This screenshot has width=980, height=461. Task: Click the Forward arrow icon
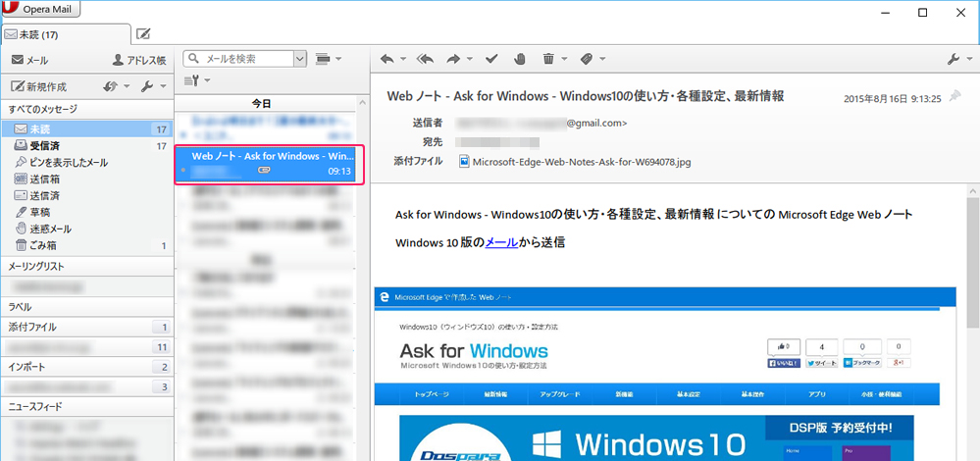coord(453,60)
